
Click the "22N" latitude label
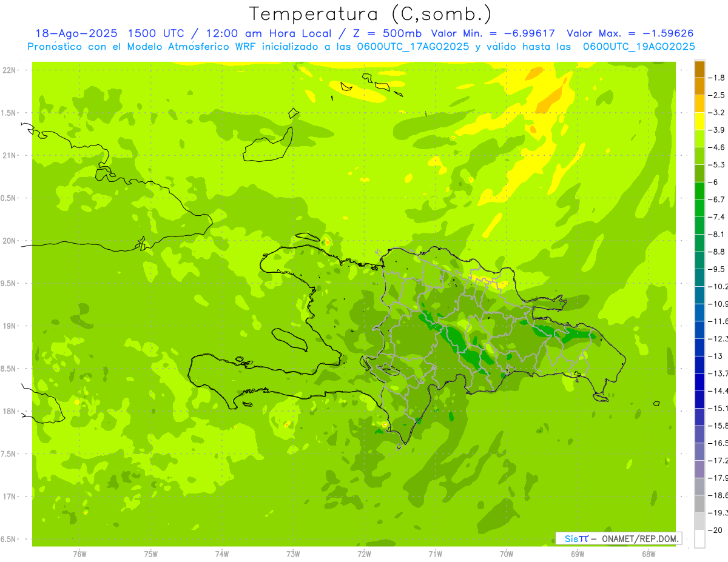[x=9, y=70]
